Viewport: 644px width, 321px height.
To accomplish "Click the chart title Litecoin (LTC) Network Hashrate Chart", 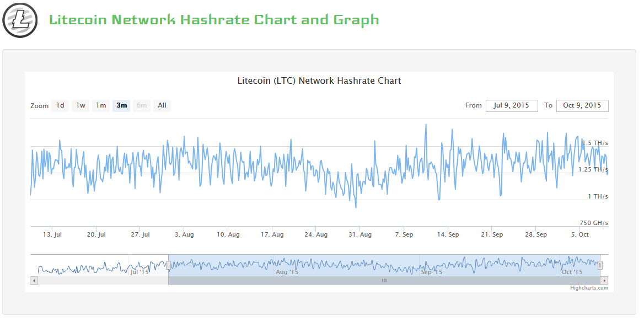I will [x=319, y=81].
